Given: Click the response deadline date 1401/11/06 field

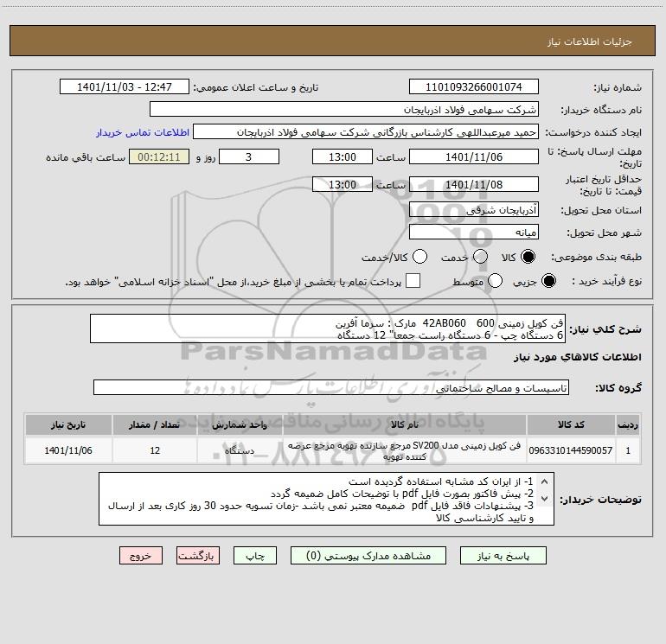Looking at the screenshot, I should (x=474, y=157).
